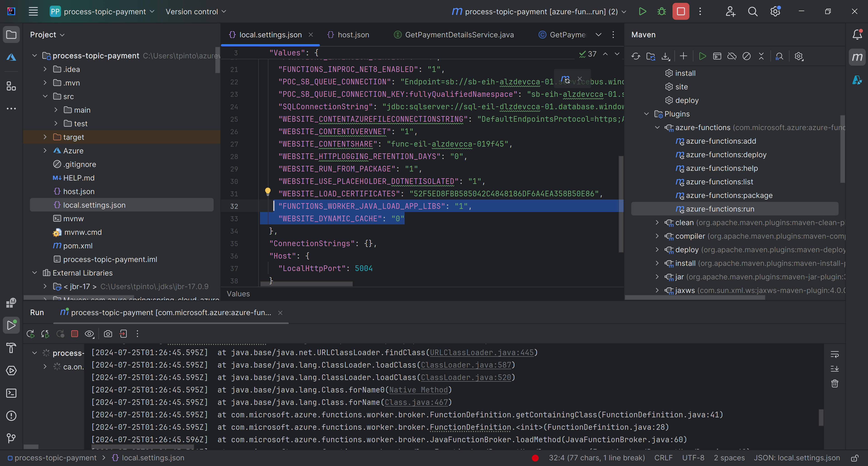Take thread dump with camera icon
Screen dimensions: 868x466
[108, 334]
